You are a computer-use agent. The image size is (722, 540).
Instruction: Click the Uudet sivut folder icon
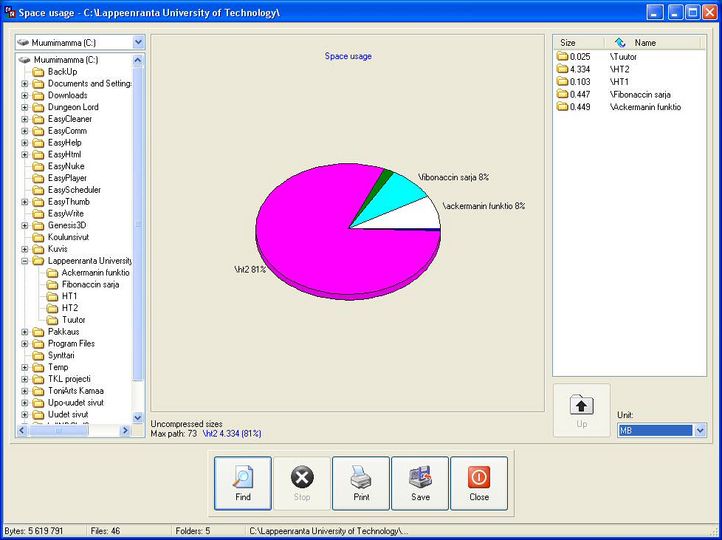38,415
